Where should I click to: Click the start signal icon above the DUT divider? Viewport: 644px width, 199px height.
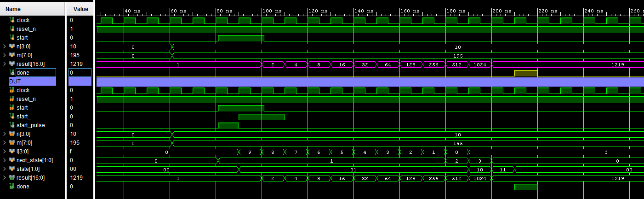pos(12,38)
